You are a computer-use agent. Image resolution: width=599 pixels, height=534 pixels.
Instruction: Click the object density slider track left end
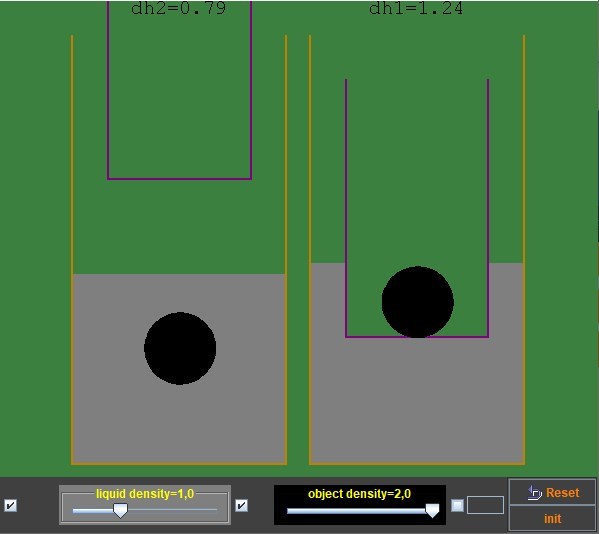tap(290, 511)
